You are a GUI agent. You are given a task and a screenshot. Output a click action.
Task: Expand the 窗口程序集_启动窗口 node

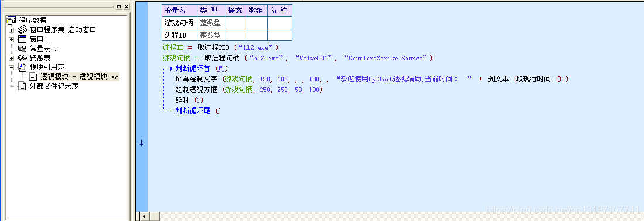click(x=11, y=30)
